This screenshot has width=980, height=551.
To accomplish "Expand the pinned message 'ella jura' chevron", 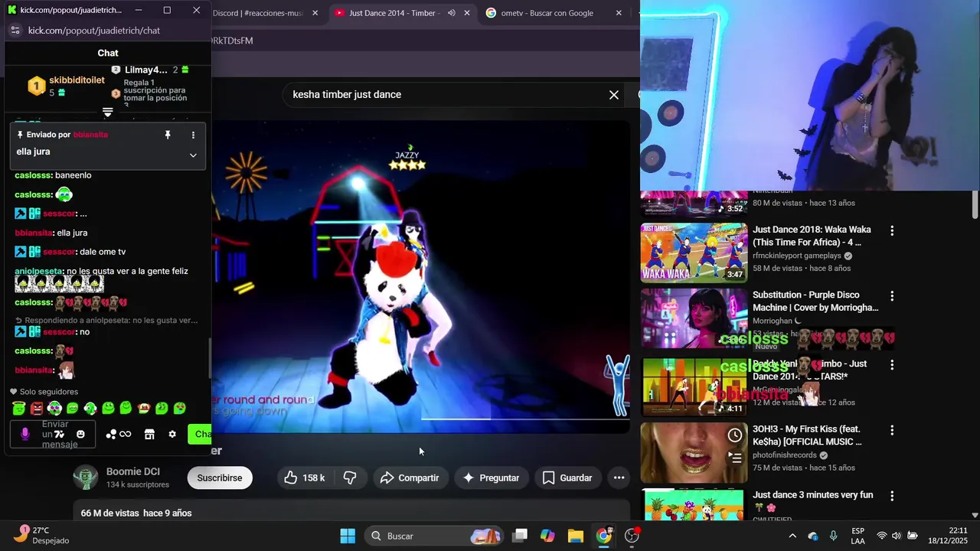I will coord(193,155).
